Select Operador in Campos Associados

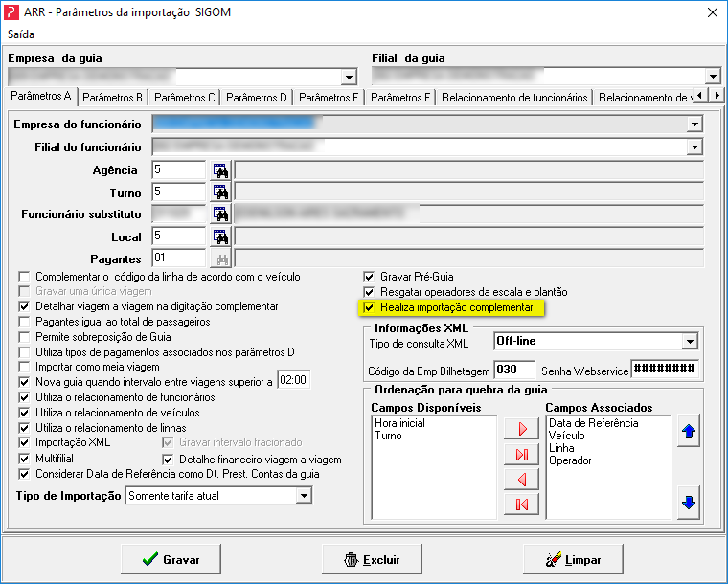click(x=570, y=460)
